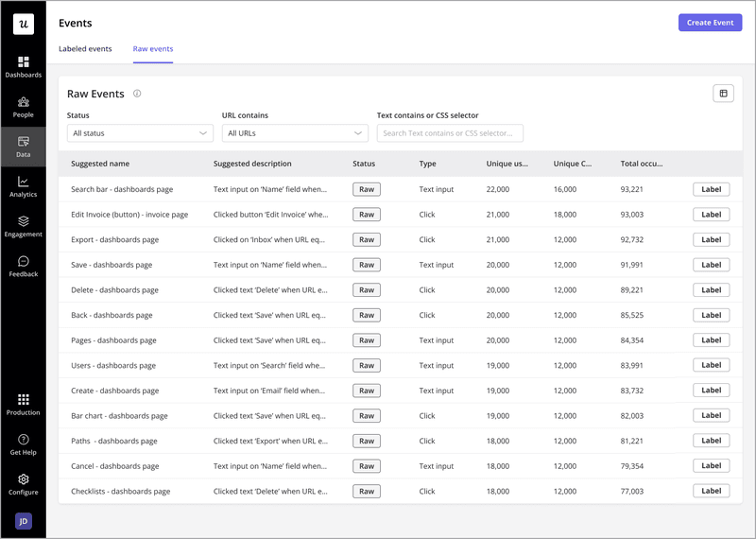Click the Suggested name column header
This screenshot has height=539, width=756.
tap(100, 164)
